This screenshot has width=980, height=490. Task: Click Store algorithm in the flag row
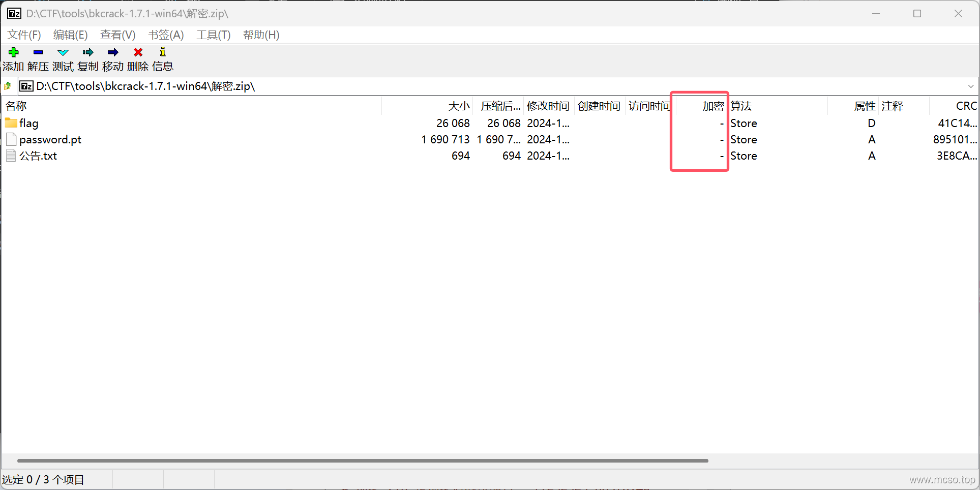point(744,123)
